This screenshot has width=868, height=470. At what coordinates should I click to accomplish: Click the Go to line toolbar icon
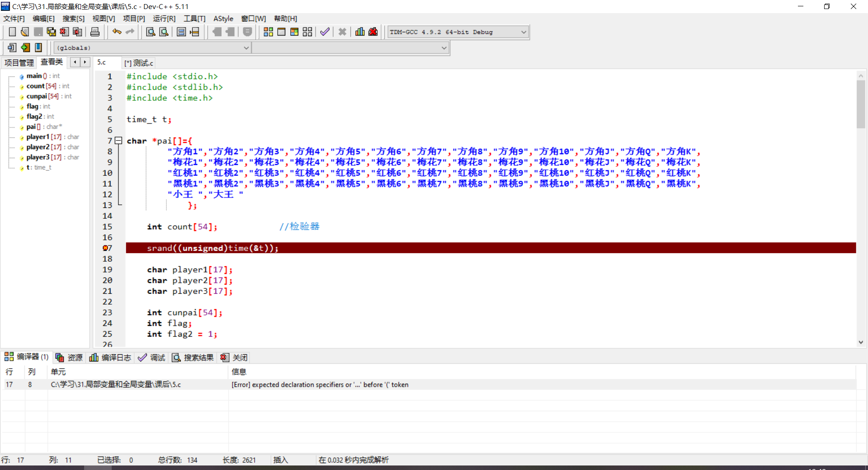tap(194, 32)
